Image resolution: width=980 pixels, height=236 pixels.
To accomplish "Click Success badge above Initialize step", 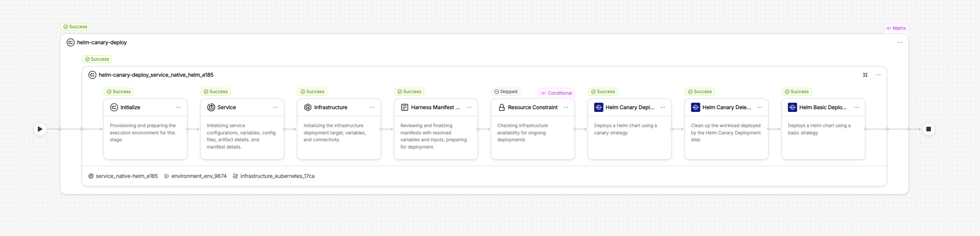I will (x=119, y=92).
